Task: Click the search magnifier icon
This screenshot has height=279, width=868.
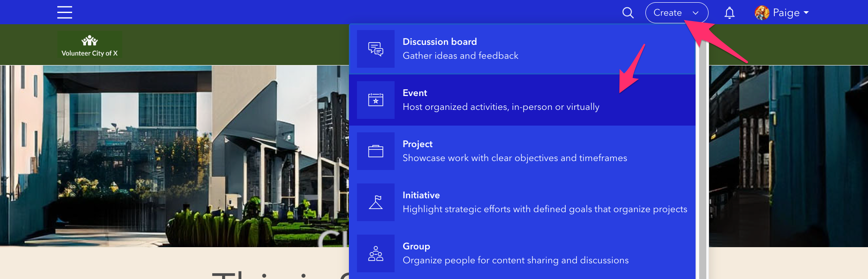Action: coord(628,13)
